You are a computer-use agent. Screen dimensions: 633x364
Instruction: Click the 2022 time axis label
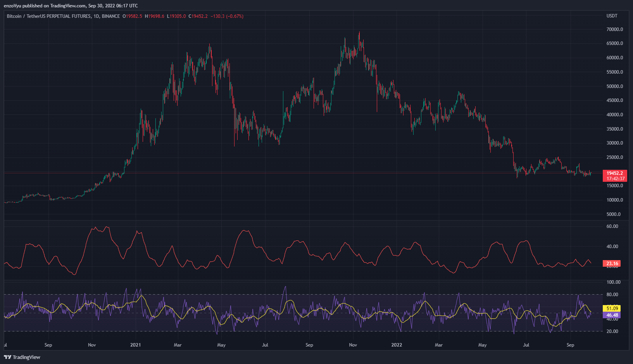pos(397,345)
